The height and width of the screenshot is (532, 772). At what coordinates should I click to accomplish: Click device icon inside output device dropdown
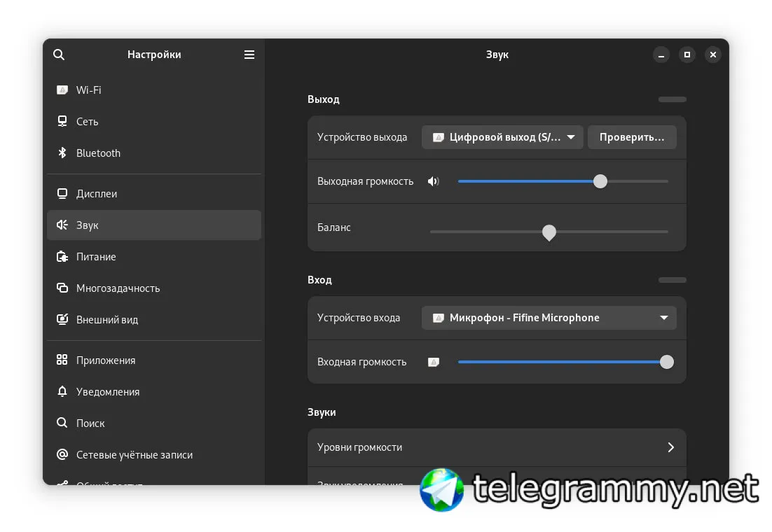(438, 137)
